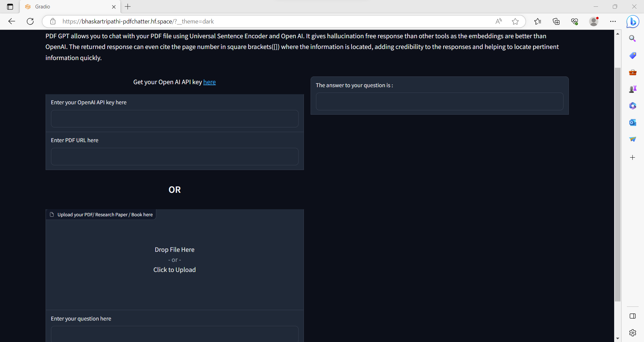Open sidebar Microsoft 365 icon
The height and width of the screenshot is (342, 644).
pyautogui.click(x=633, y=106)
